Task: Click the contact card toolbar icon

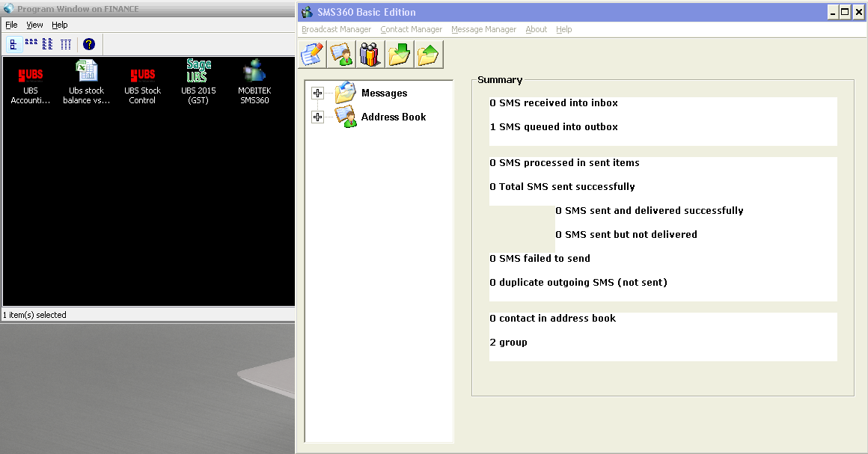Action: coord(341,55)
